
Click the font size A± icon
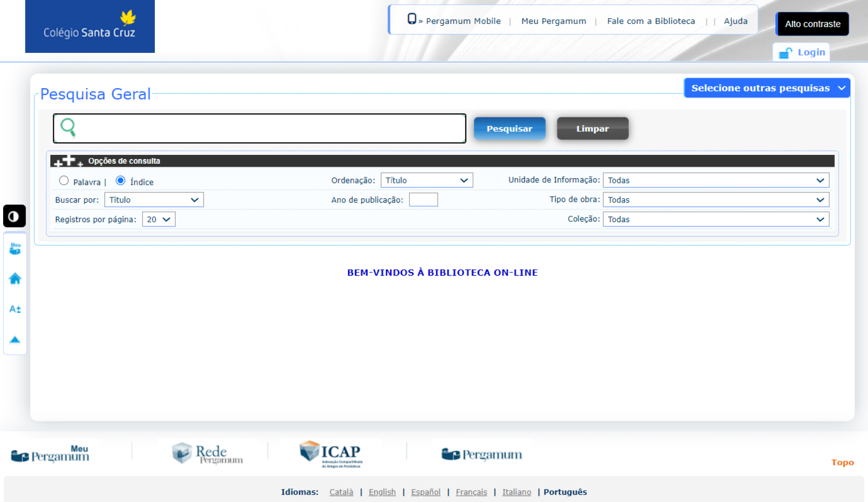point(15,309)
